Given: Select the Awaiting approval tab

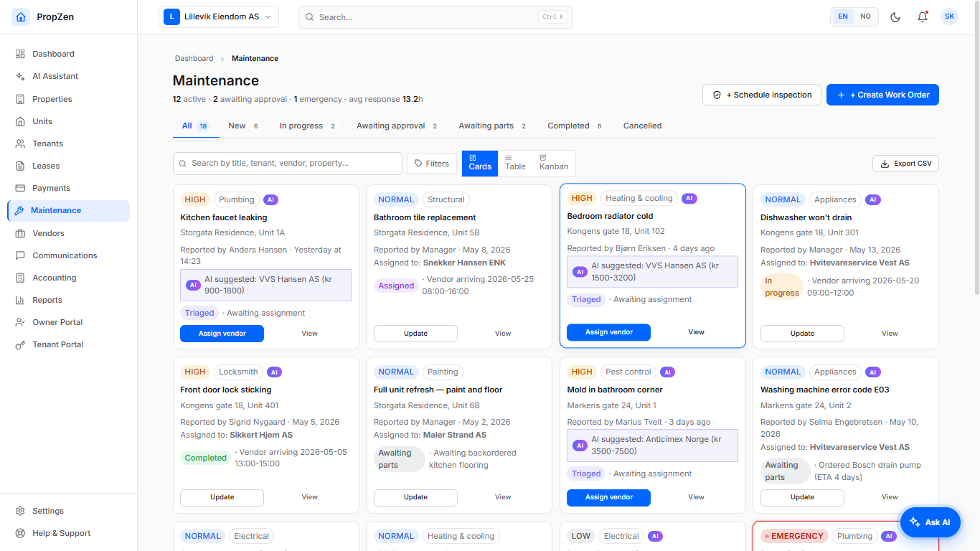Looking at the screenshot, I should point(397,126).
